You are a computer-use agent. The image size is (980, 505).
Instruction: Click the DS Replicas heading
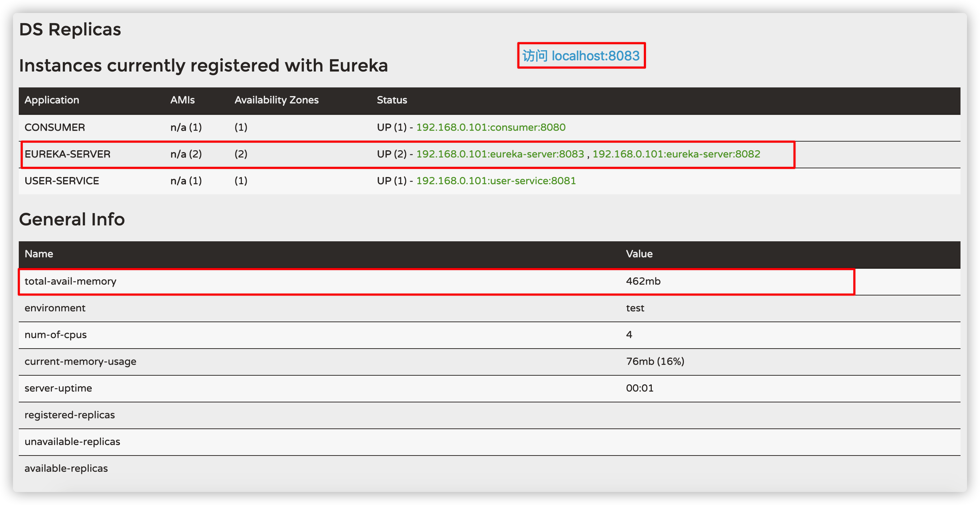(70, 29)
